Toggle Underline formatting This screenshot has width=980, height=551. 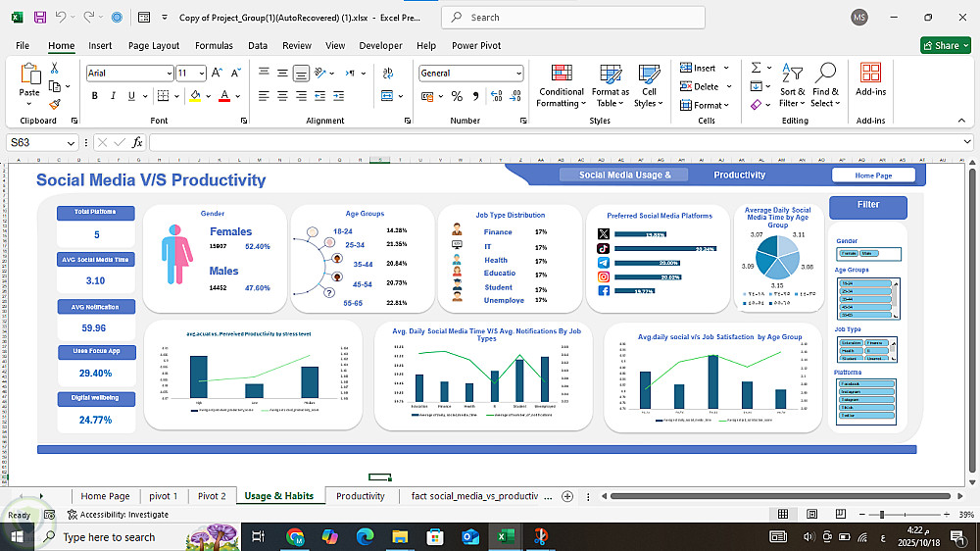pos(131,96)
